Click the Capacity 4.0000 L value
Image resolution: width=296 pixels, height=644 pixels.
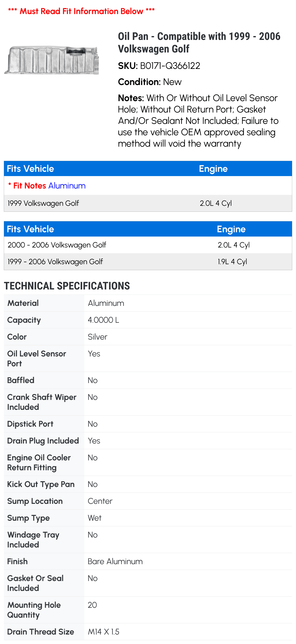coord(103,320)
